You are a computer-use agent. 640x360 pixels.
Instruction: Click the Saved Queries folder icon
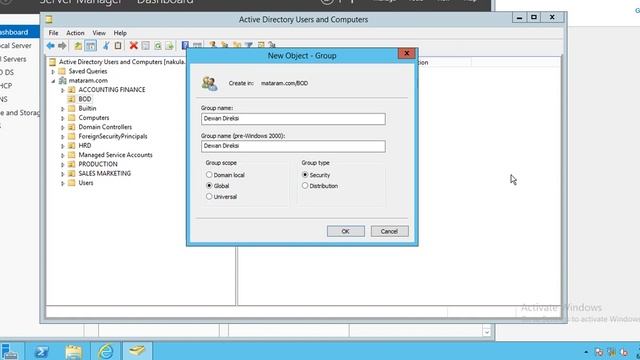point(62,71)
